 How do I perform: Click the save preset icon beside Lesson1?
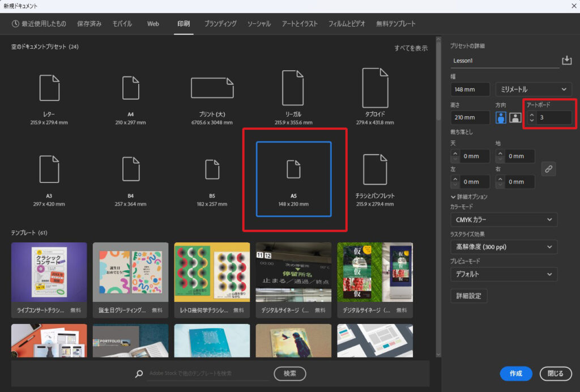(x=566, y=61)
